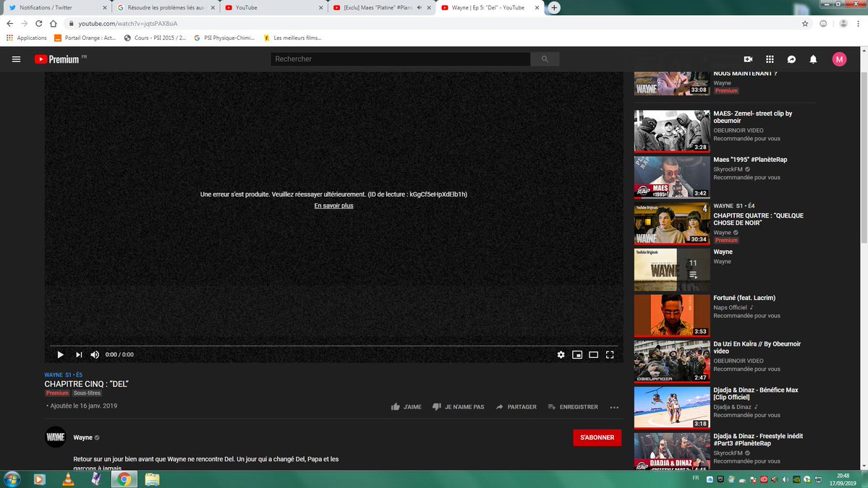Click the WAYNE S1 • É5 series link
Viewport: 868px width, 488px height.
[63, 374]
